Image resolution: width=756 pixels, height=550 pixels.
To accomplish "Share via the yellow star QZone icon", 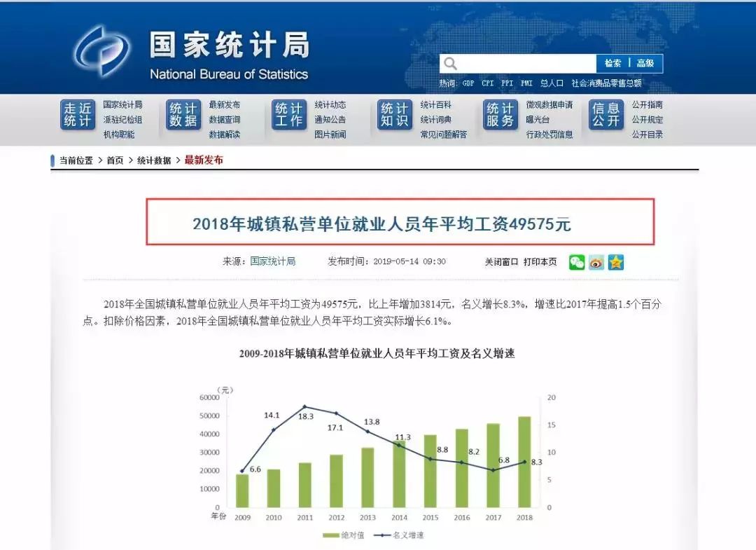I will (616, 262).
